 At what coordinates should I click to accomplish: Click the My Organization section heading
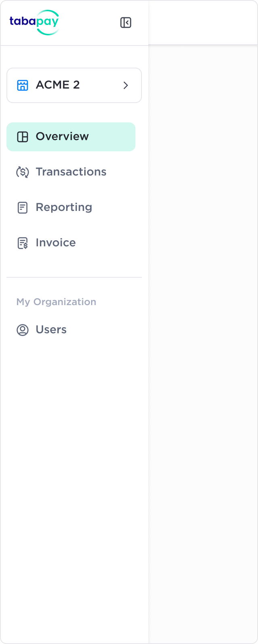coord(56,302)
